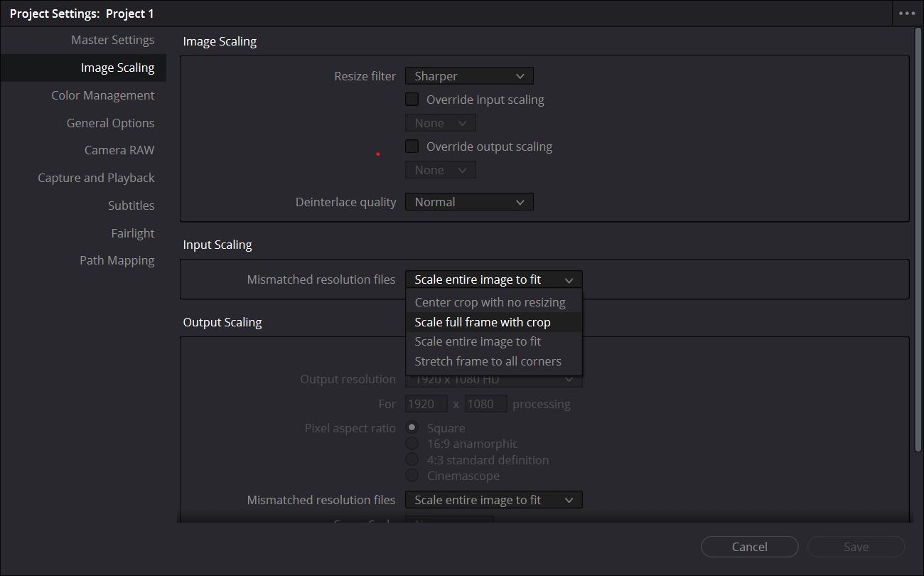The height and width of the screenshot is (576, 924).
Task: Click the Resize filter label
Action: [x=365, y=76]
